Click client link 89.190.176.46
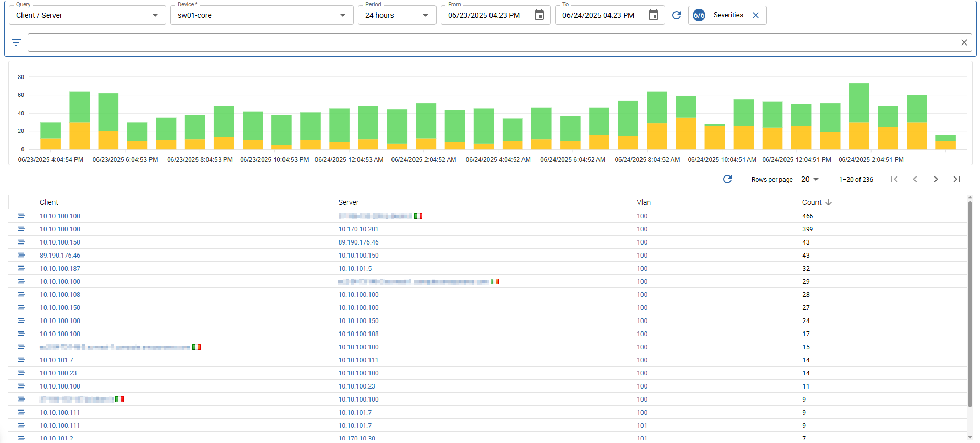 click(60, 256)
